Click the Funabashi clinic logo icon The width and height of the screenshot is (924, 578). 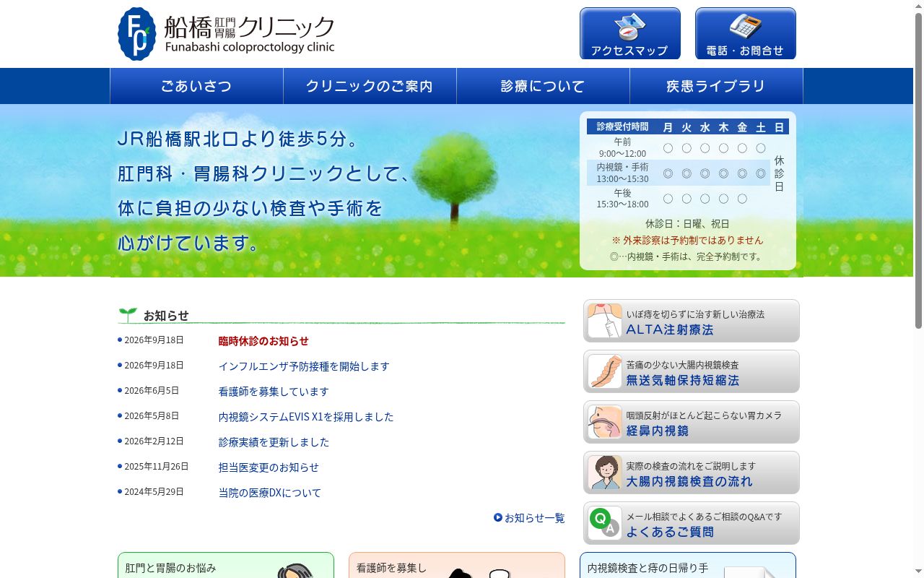(137, 34)
